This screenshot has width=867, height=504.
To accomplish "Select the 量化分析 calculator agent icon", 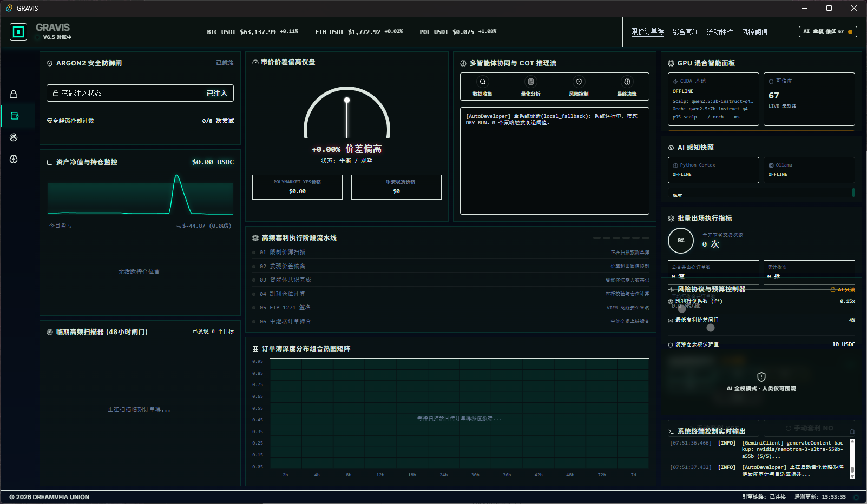I will [530, 82].
